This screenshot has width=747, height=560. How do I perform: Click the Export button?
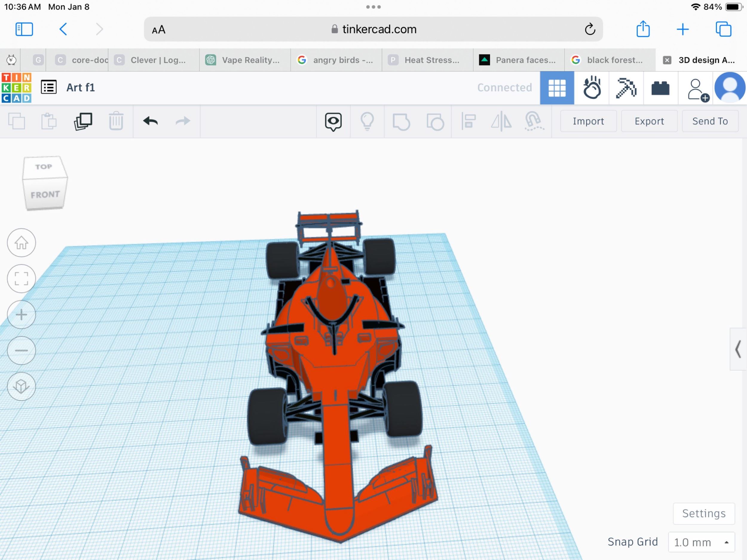(649, 121)
